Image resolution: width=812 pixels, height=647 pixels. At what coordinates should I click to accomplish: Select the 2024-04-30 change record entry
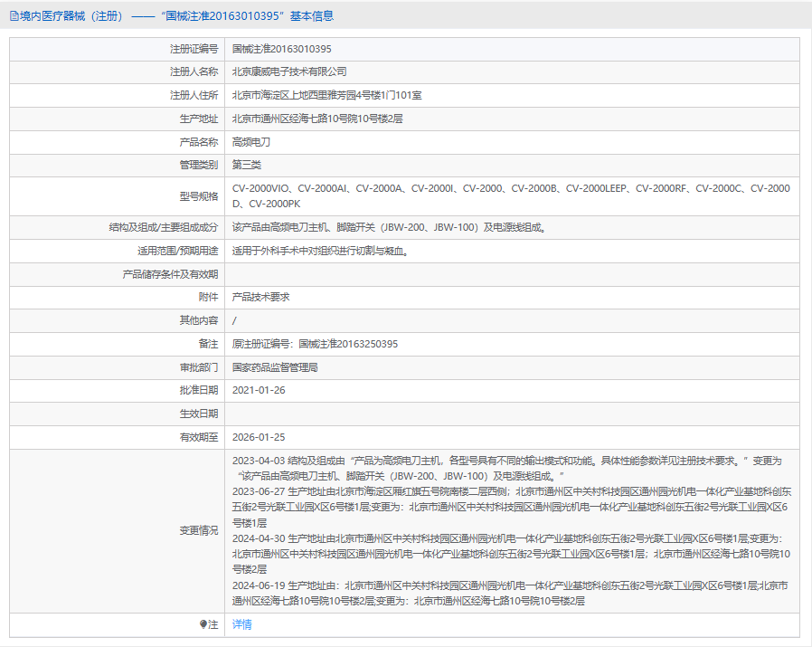512,554
